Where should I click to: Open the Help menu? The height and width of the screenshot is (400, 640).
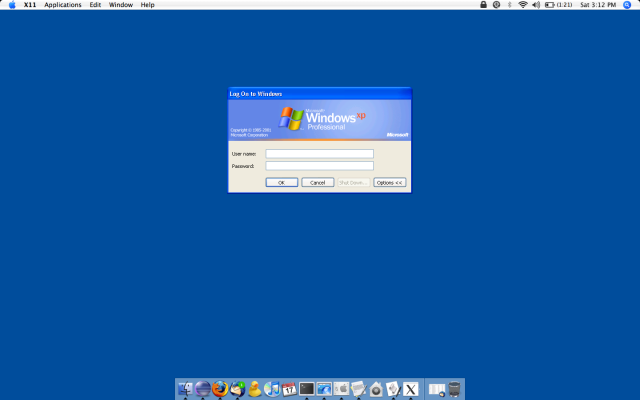147,5
